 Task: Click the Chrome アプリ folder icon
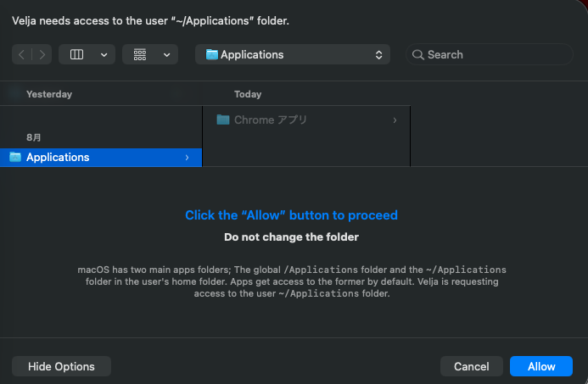(x=223, y=120)
